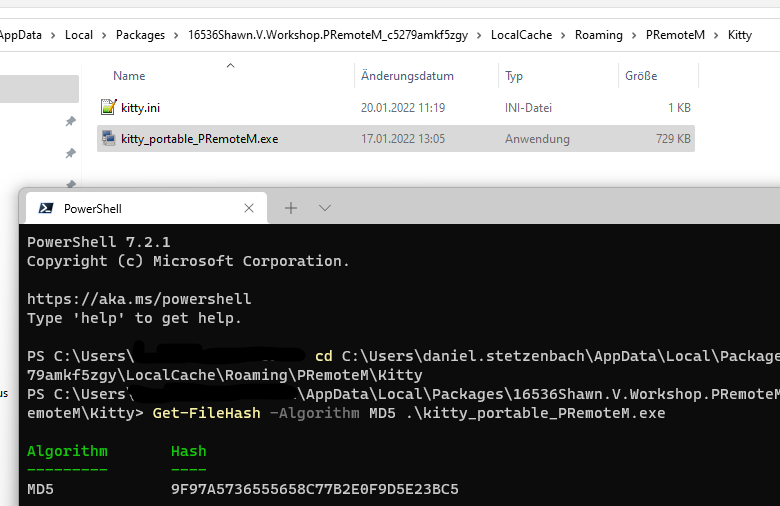This screenshot has height=506, width=780.
Task: Click the MD5 hash value 9F97A573...
Action: point(314,489)
